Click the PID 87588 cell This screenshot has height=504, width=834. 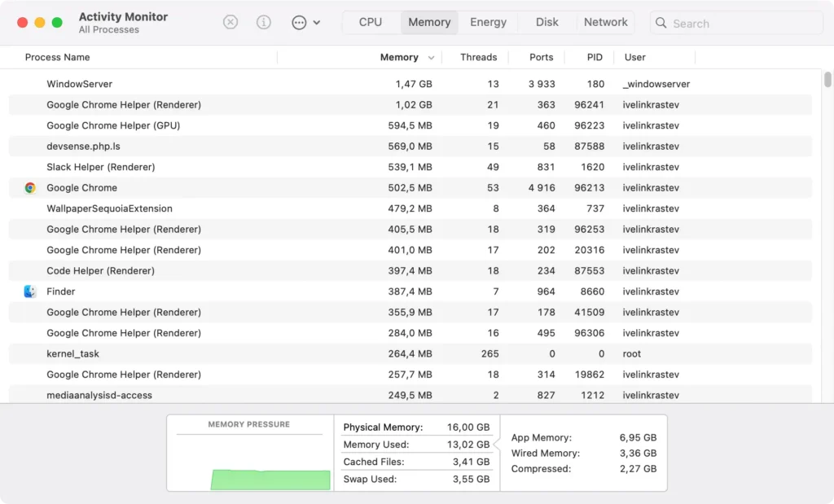[590, 147]
